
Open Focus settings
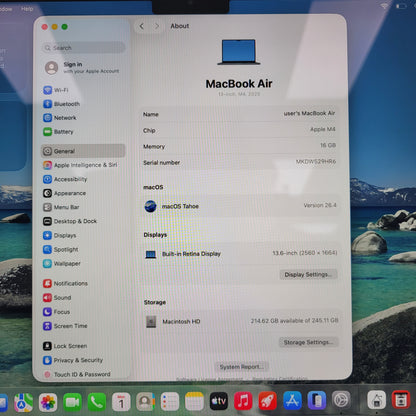57,312
